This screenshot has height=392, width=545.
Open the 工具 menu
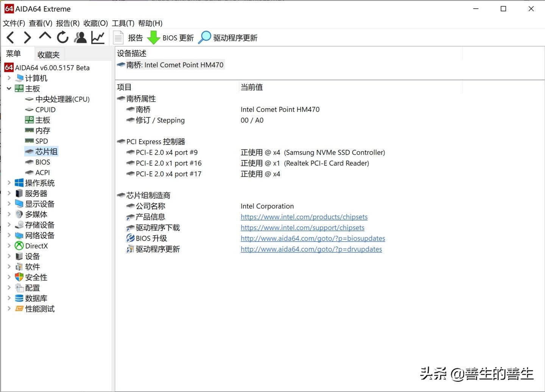pyautogui.click(x=123, y=23)
